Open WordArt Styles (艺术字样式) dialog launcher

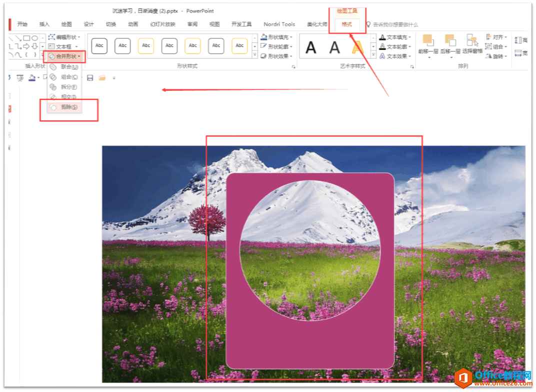412,67
